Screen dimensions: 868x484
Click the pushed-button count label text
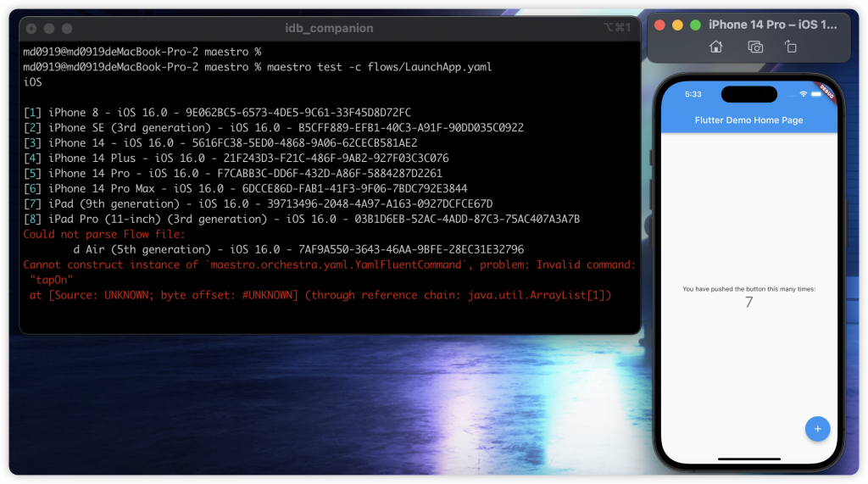pyautogui.click(x=749, y=289)
